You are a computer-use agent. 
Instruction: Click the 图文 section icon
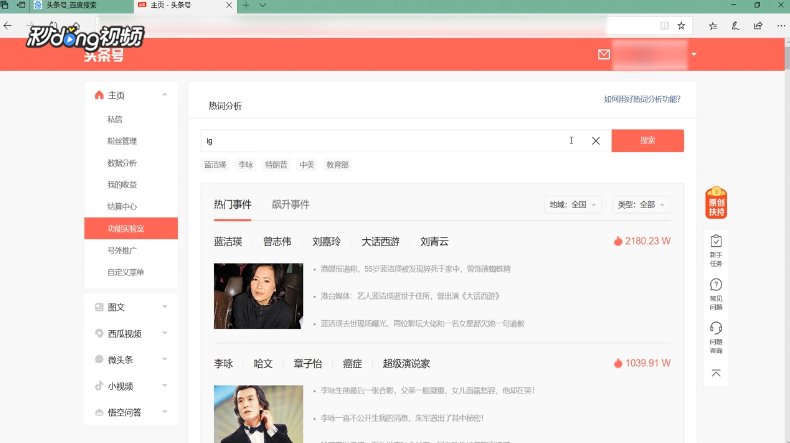pyautogui.click(x=99, y=307)
